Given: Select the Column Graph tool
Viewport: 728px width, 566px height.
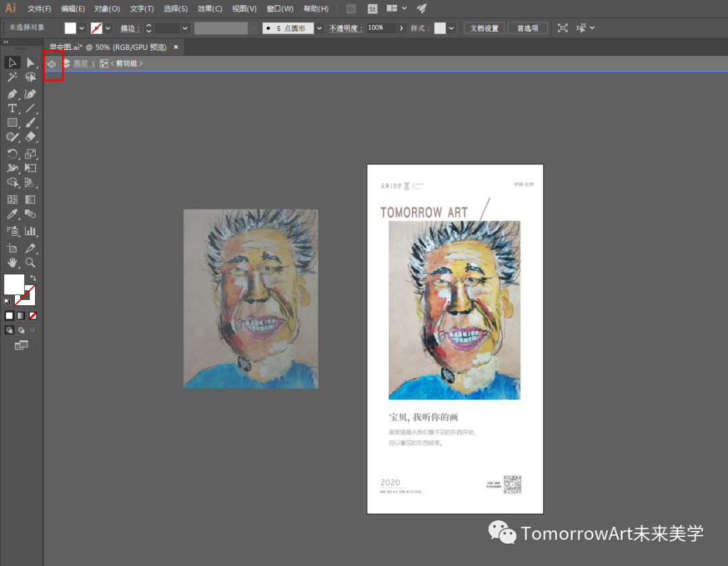Looking at the screenshot, I should [x=30, y=231].
